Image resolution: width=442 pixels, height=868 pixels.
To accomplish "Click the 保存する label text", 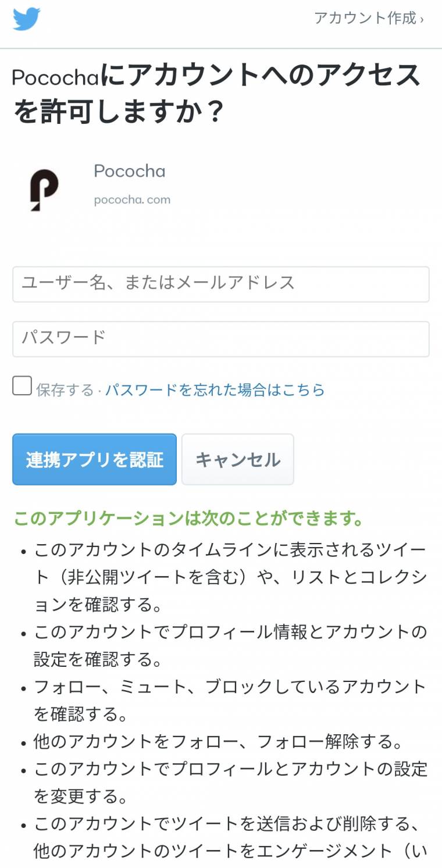I will coord(65,390).
